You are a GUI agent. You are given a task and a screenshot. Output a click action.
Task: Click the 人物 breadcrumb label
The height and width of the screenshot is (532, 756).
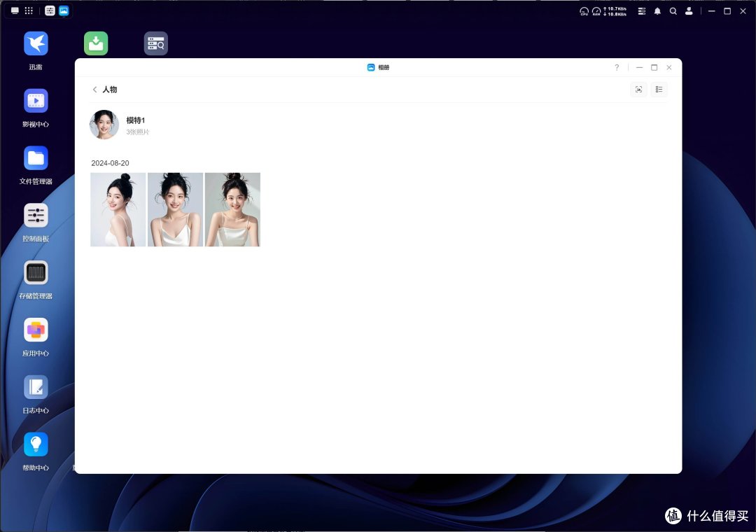(110, 89)
